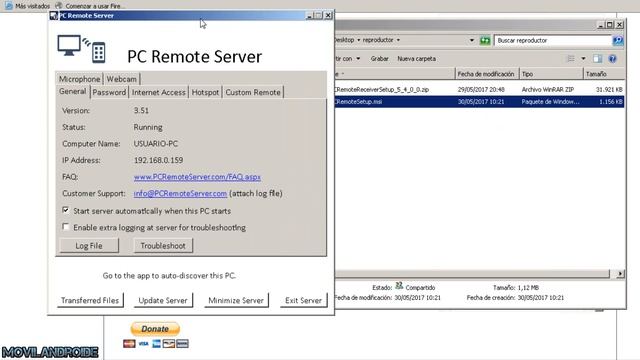Screen dimensions: 640x360
Task: Click the Explorer horizontal scrollbar right arrow
Action: coord(620,274)
